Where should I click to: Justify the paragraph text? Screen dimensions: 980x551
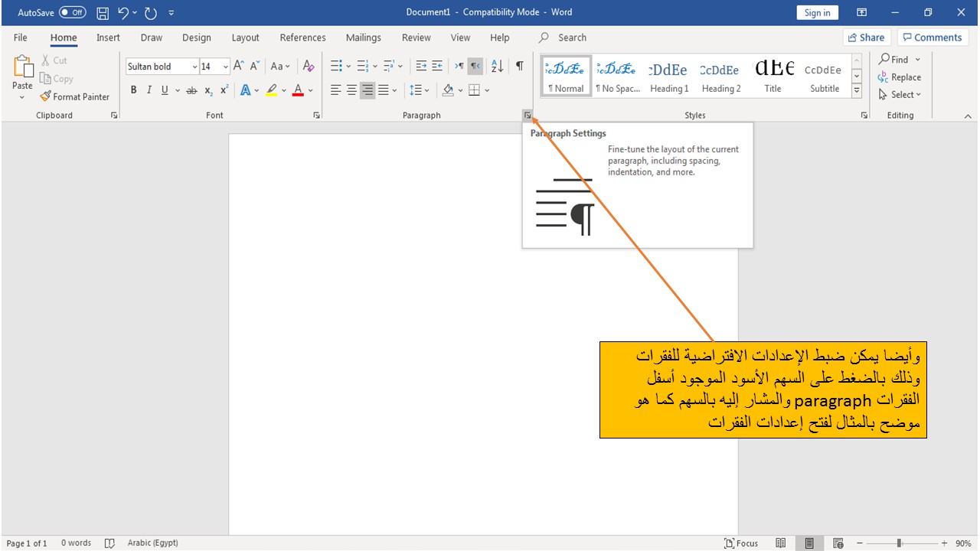[382, 90]
